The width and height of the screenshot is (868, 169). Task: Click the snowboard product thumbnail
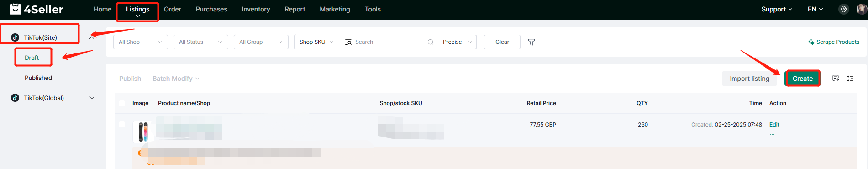coord(143,132)
